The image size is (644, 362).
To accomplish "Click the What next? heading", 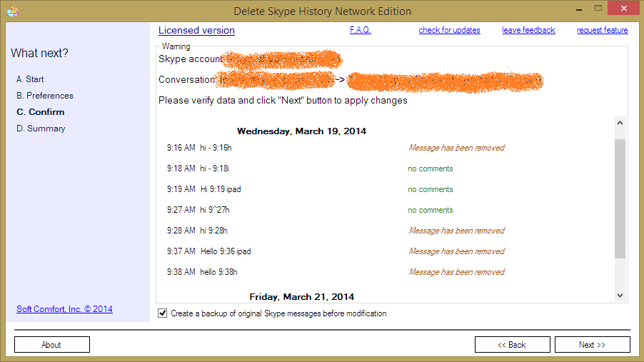I will click(x=39, y=53).
